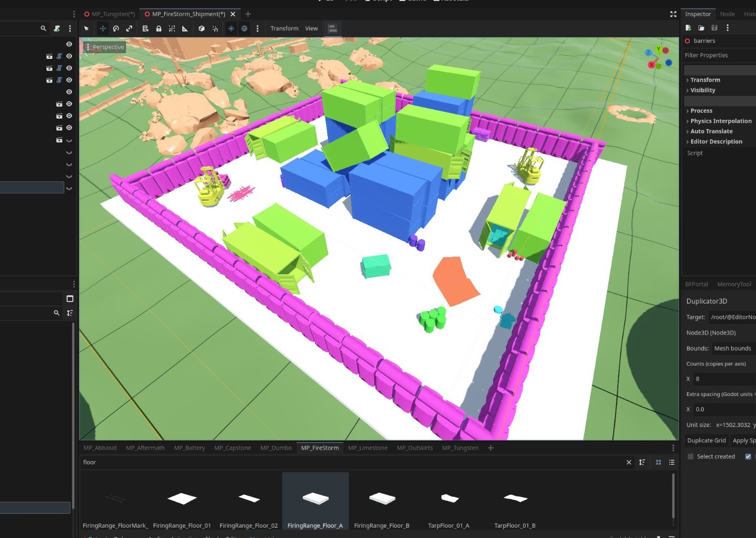Toggle the preview sunlight icon
The width and height of the screenshot is (756, 538).
231,28
